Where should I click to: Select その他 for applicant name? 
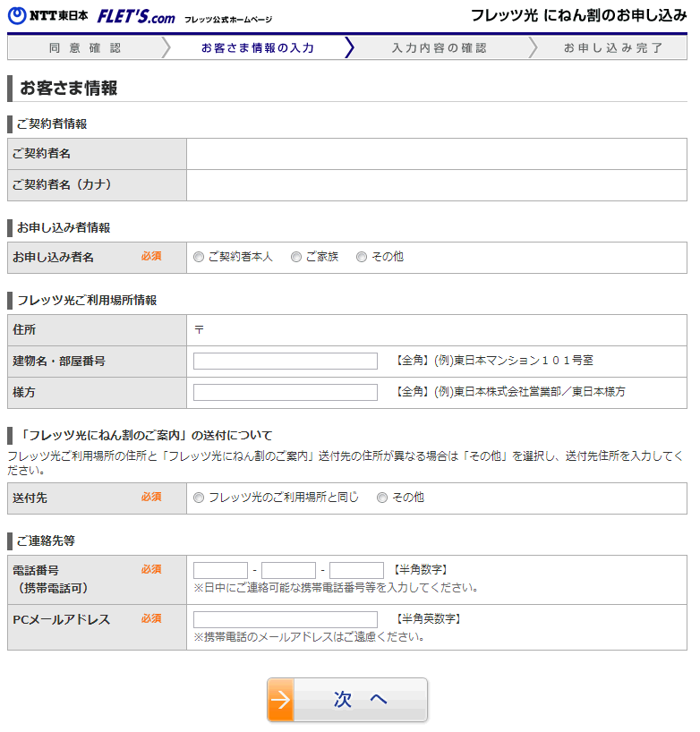[x=362, y=257]
